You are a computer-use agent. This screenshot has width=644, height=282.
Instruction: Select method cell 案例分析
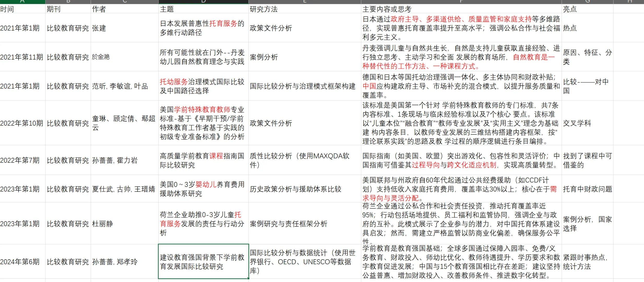click(305, 57)
